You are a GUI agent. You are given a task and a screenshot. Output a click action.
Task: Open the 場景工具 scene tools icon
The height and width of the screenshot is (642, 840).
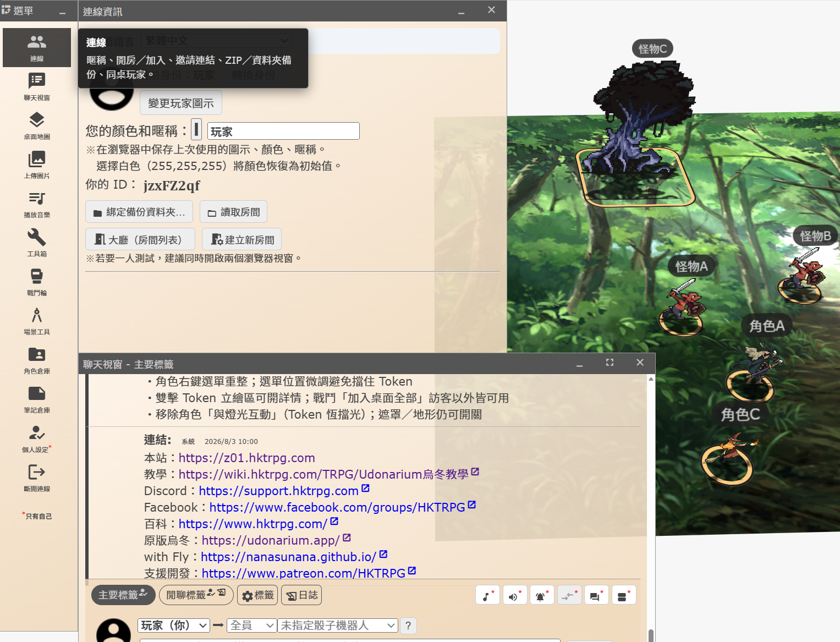click(37, 321)
